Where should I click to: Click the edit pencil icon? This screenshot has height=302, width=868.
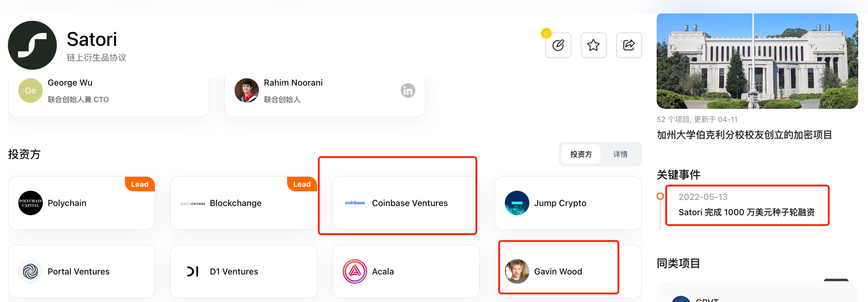558,45
